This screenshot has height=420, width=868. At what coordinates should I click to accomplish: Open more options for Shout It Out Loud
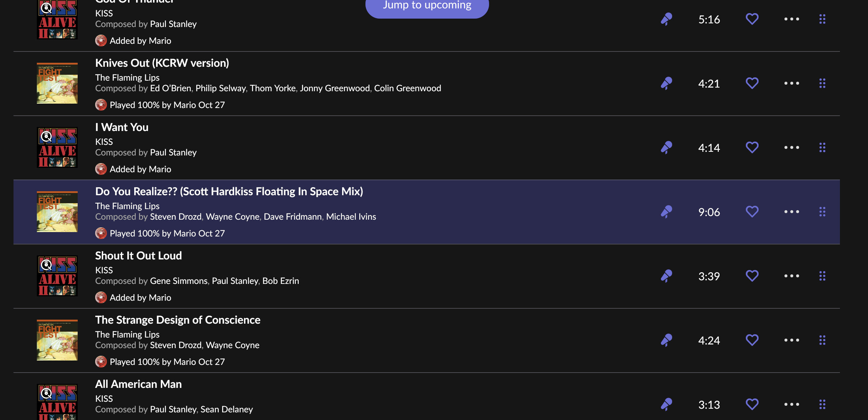(x=791, y=276)
